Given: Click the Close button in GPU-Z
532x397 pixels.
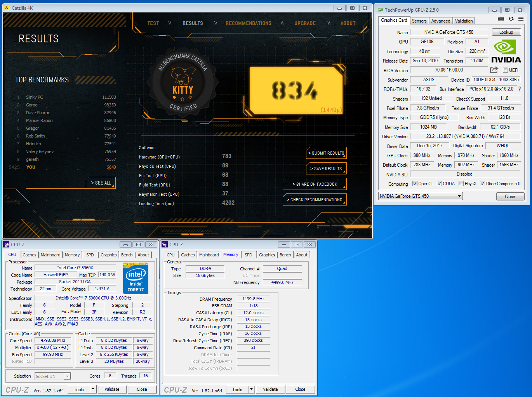Looking at the screenshot, I should pyautogui.click(x=510, y=197).
